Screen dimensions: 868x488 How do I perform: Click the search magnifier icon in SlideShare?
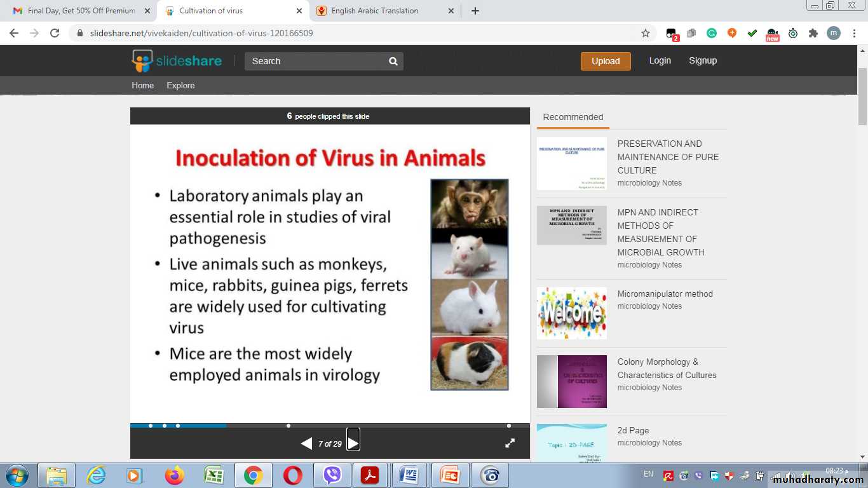pos(393,62)
